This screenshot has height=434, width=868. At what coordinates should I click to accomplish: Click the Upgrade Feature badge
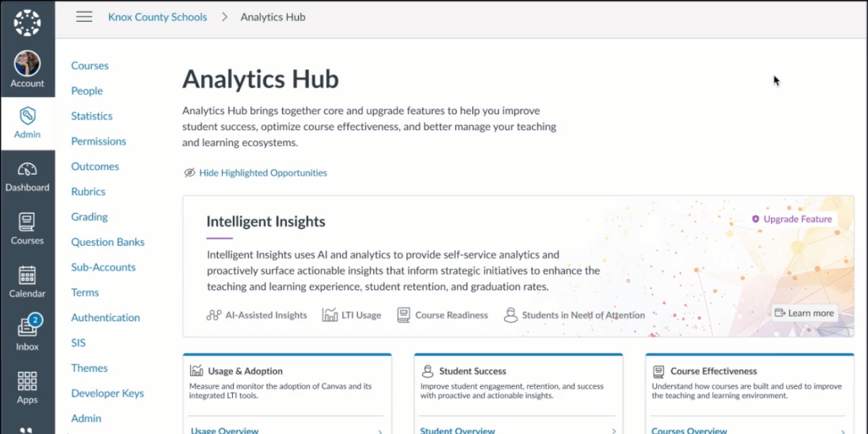(792, 219)
